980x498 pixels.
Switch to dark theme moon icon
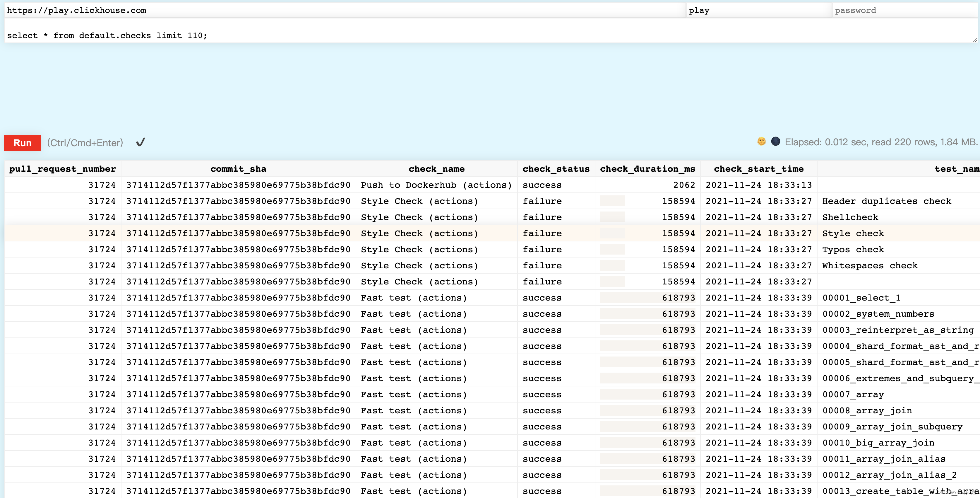click(775, 141)
